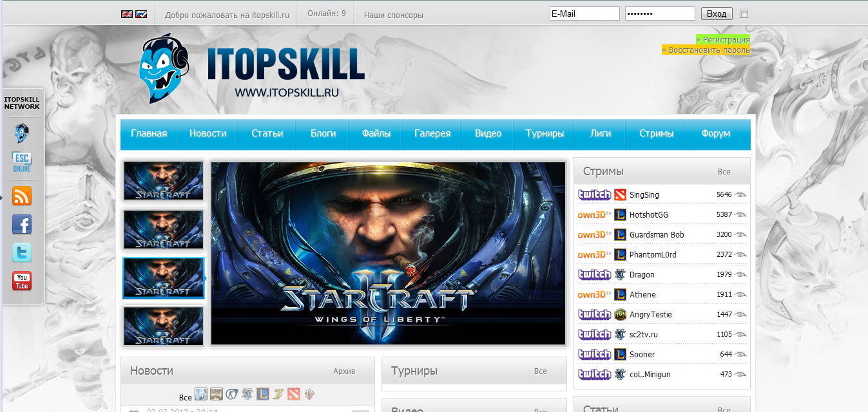Click Dota 2 icon beside SingSing
This screenshot has width=868, height=412.
620,194
